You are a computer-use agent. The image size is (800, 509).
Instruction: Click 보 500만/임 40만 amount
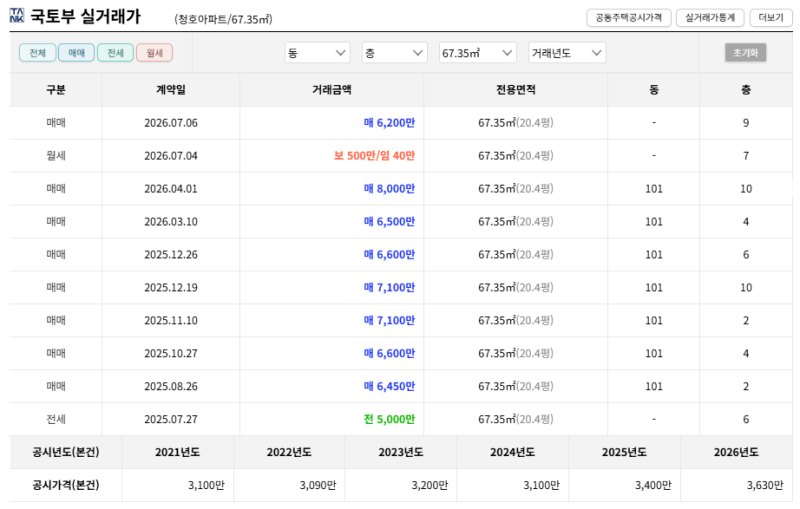click(374, 156)
